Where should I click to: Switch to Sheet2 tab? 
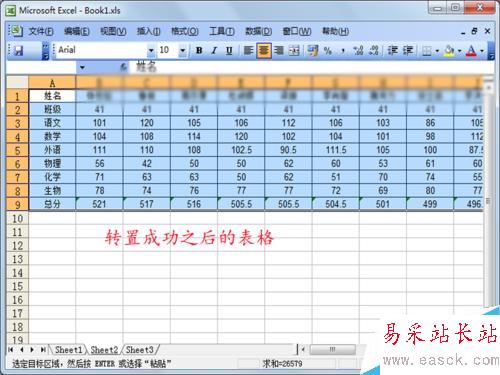(x=104, y=350)
